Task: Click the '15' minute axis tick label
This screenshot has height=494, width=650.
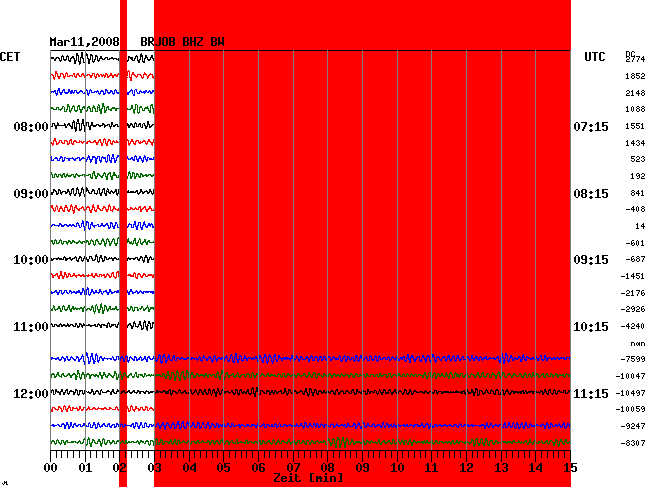Action: [570, 468]
